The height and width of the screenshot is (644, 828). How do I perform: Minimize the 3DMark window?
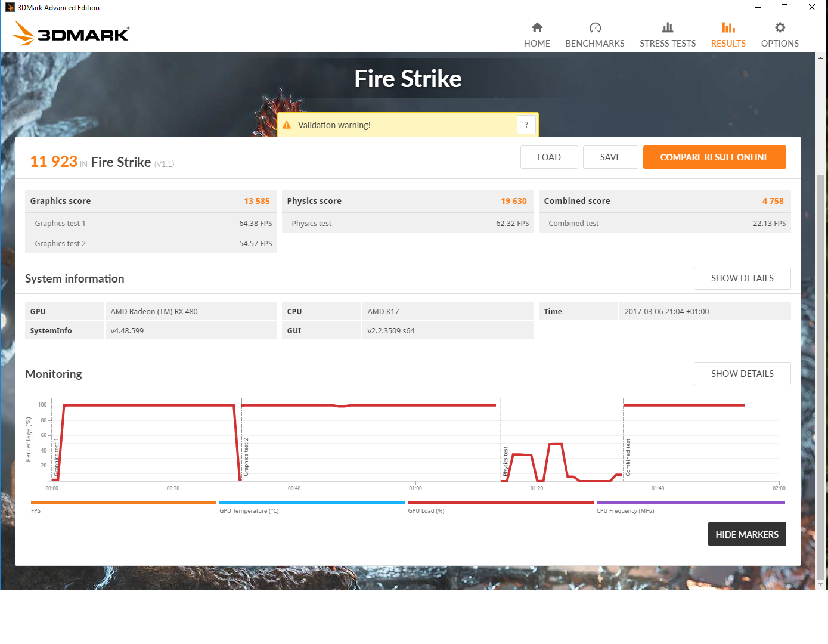pos(757,7)
